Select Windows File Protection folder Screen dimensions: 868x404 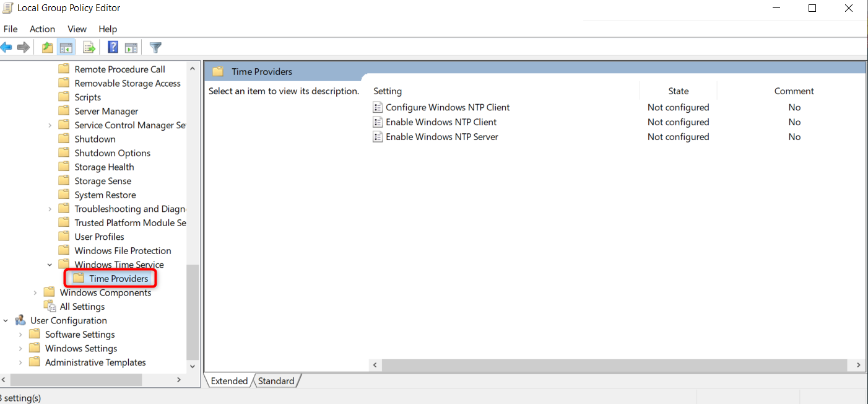(123, 250)
